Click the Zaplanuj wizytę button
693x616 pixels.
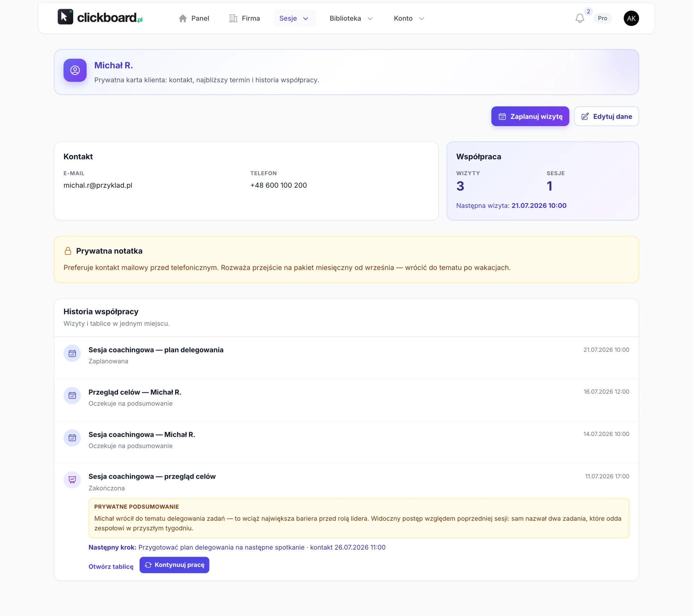point(530,116)
